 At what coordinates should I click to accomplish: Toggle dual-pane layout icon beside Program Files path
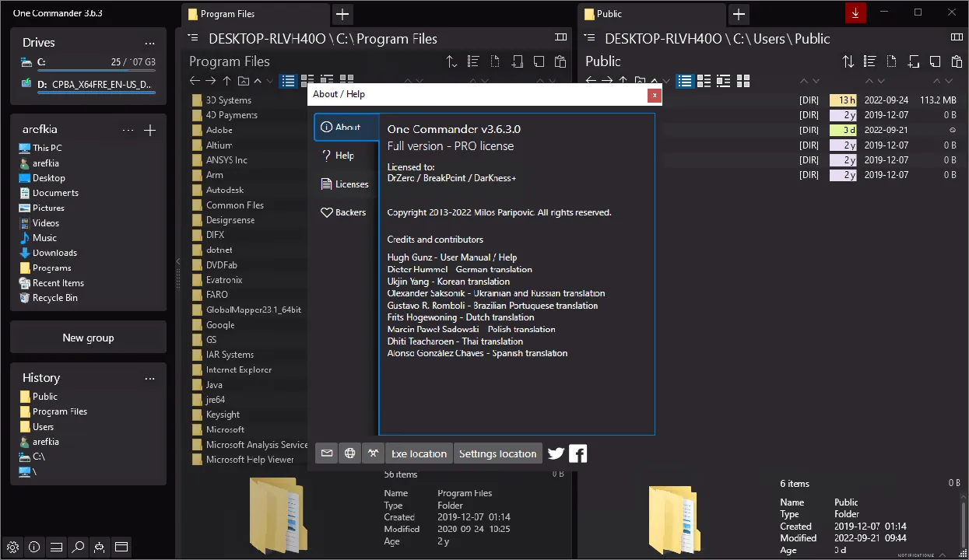click(x=560, y=37)
